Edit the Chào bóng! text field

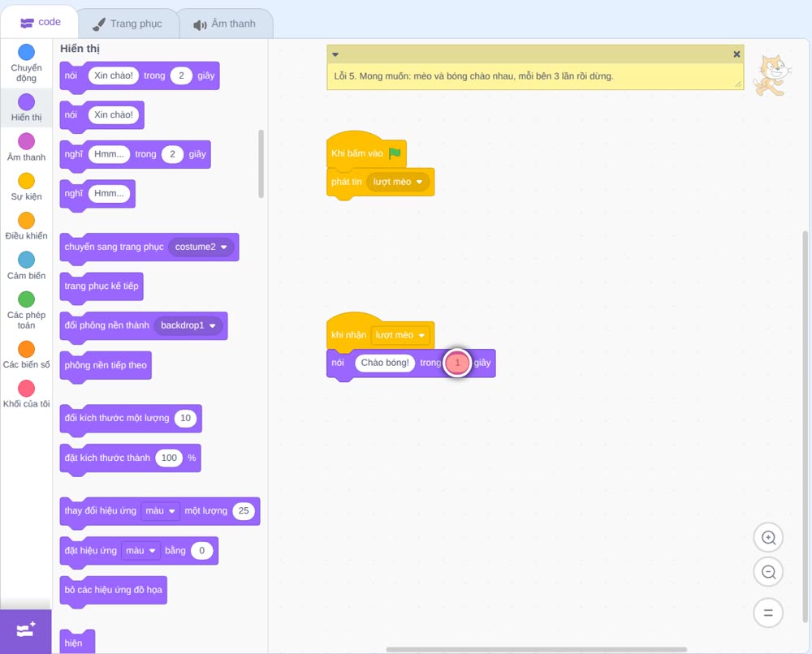pos(385,363)
